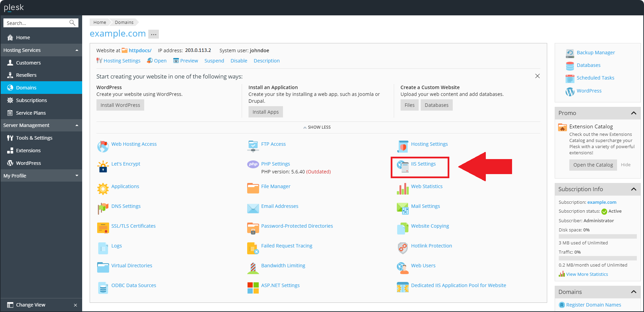This screenshot has width=644, height=312.
Task: Select the PHP Settings icon
Action: (x=253, y=164)
